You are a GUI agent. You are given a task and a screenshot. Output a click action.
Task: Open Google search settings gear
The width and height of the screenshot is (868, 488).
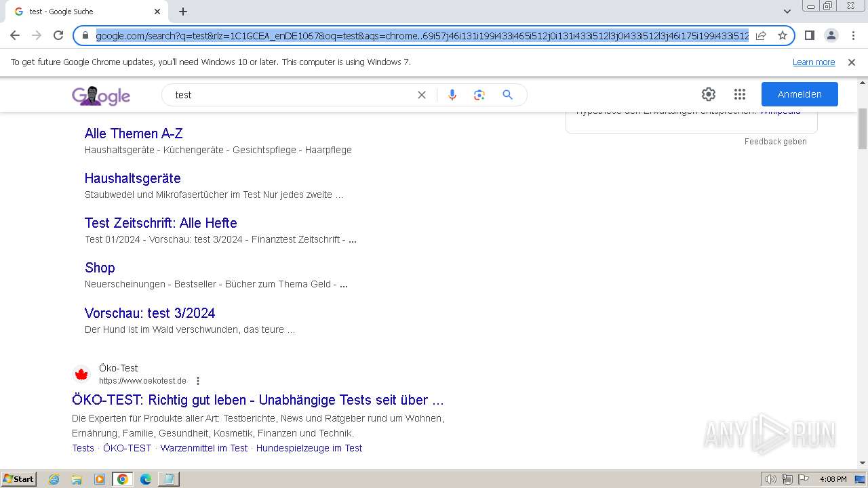709,94
